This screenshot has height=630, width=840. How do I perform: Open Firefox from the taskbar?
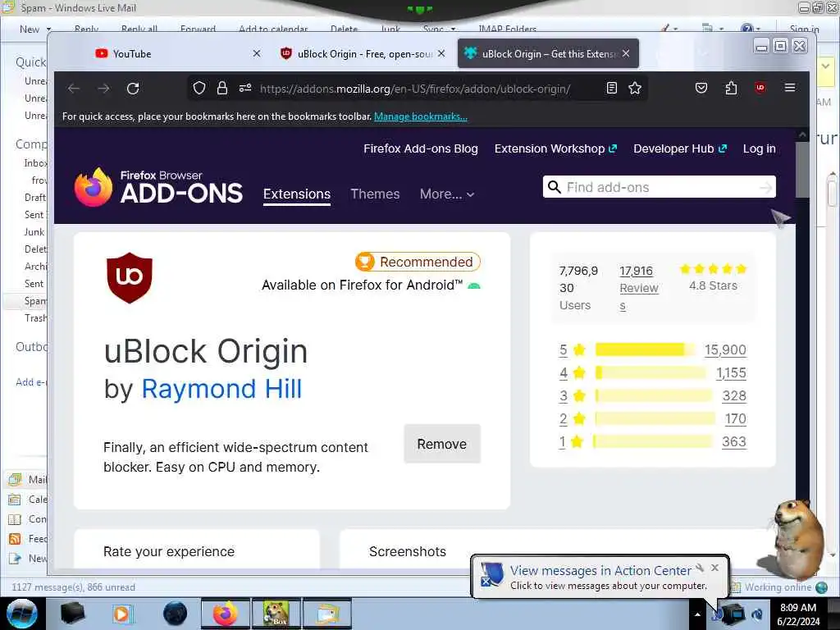(x=225, y=614)
